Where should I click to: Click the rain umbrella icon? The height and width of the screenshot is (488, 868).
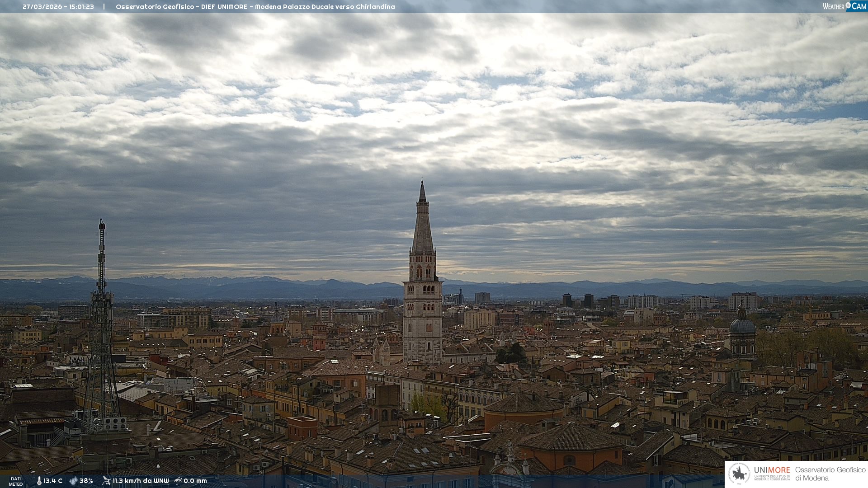[178, 481]
